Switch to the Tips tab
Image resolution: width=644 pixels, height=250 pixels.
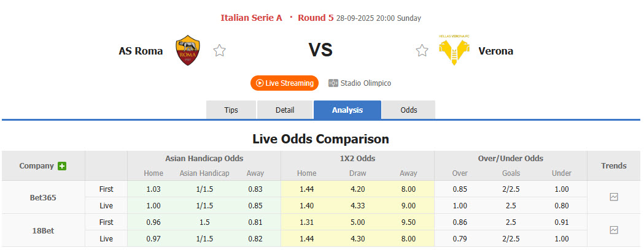pyautogui.click(x=231, y=110)
